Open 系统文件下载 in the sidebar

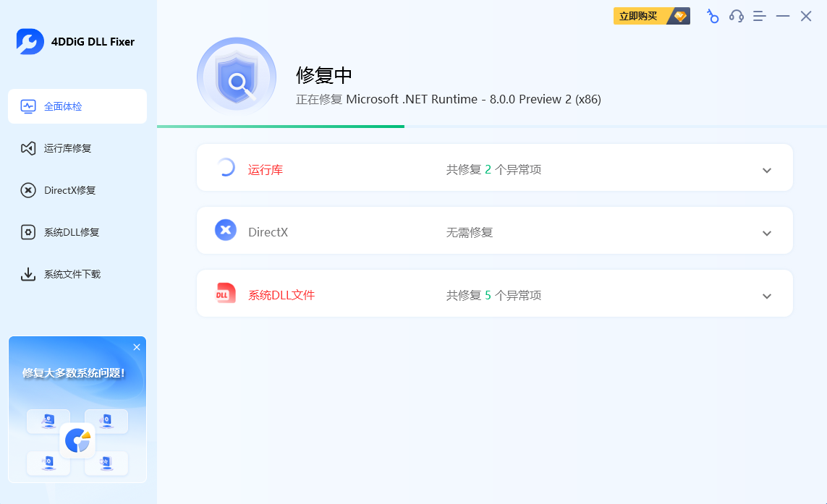pos(77,274)
